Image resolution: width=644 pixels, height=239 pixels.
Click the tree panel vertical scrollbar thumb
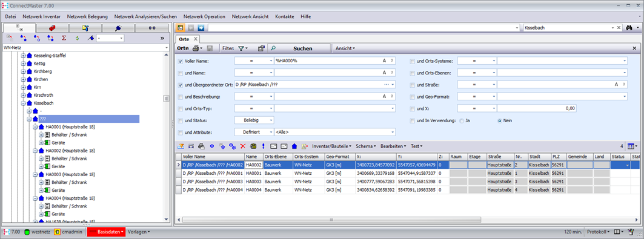[167, 99]
